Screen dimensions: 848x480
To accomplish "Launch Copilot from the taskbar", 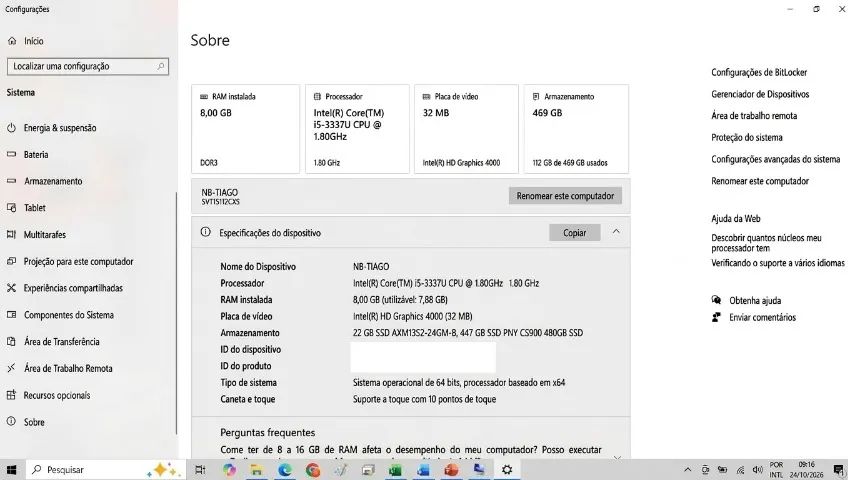I will coord(229,470).
